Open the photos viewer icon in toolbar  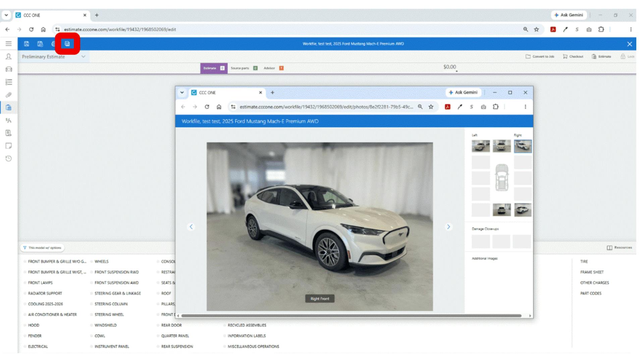click(x=67, y=44)
